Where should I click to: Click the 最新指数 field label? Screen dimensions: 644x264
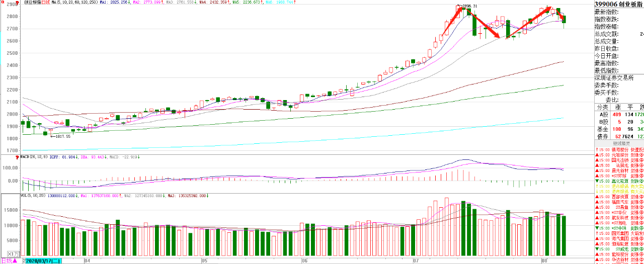click(x=607, y=12)
